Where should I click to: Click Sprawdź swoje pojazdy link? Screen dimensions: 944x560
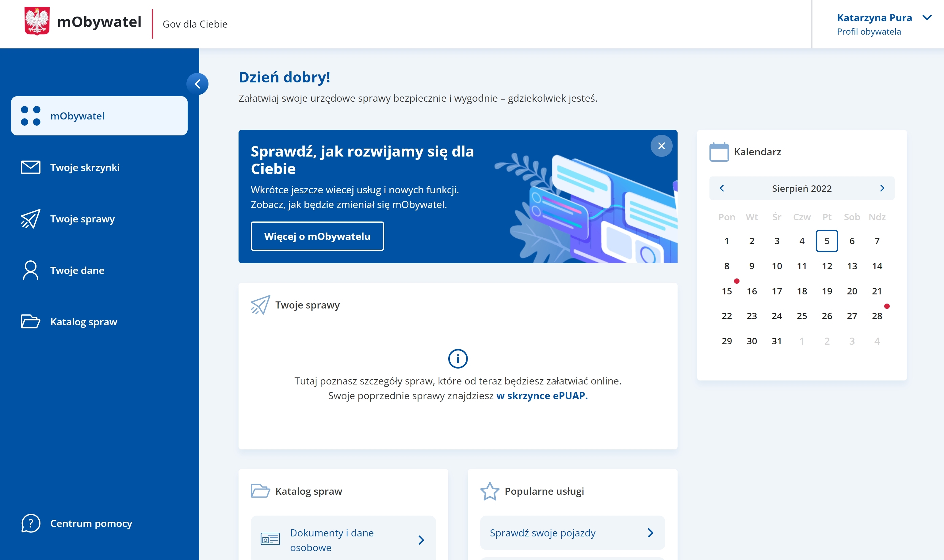coord(543,533)
